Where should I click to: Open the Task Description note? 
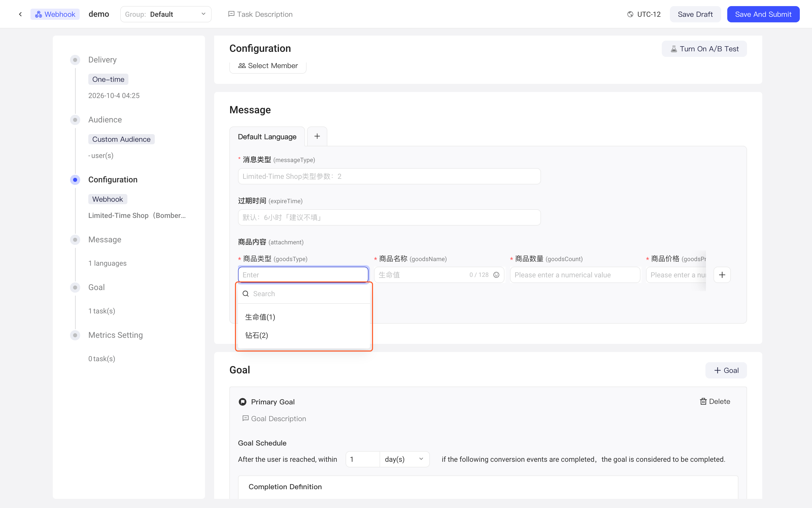coord(260,14)
